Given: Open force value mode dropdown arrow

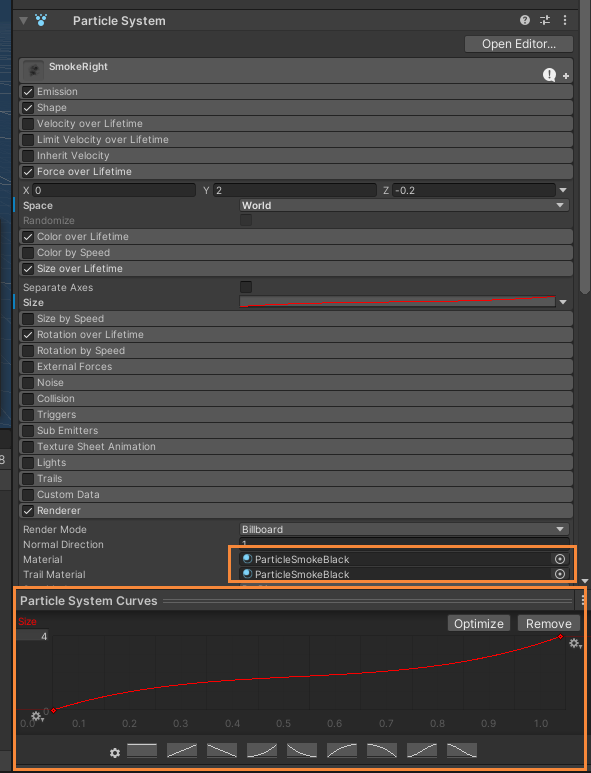Looking at the screenshot, I should (563, 190).
